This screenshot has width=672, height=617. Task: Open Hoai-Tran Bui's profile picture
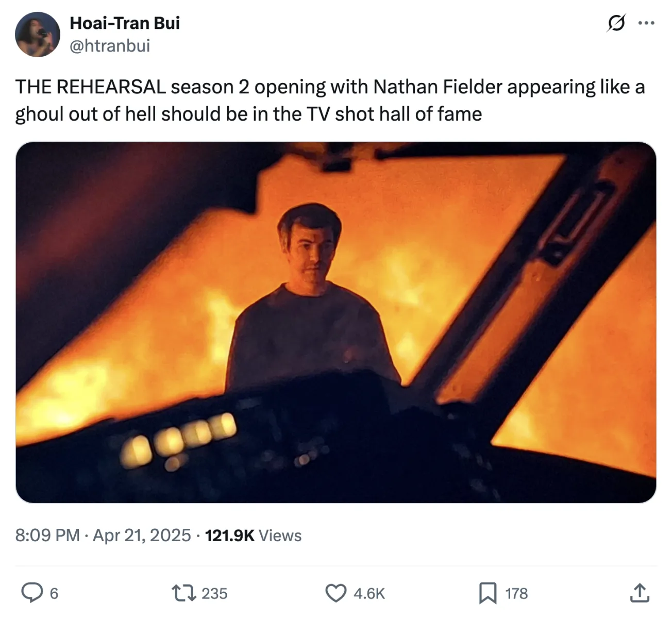[x=37, y=35]
